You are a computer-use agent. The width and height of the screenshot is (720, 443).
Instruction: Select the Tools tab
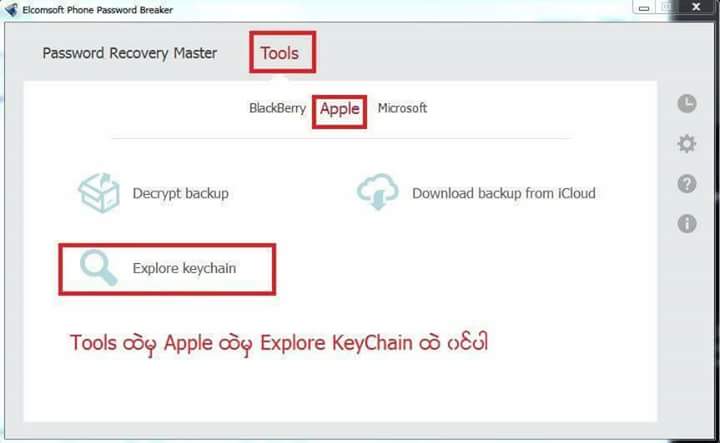pos(280,53)
